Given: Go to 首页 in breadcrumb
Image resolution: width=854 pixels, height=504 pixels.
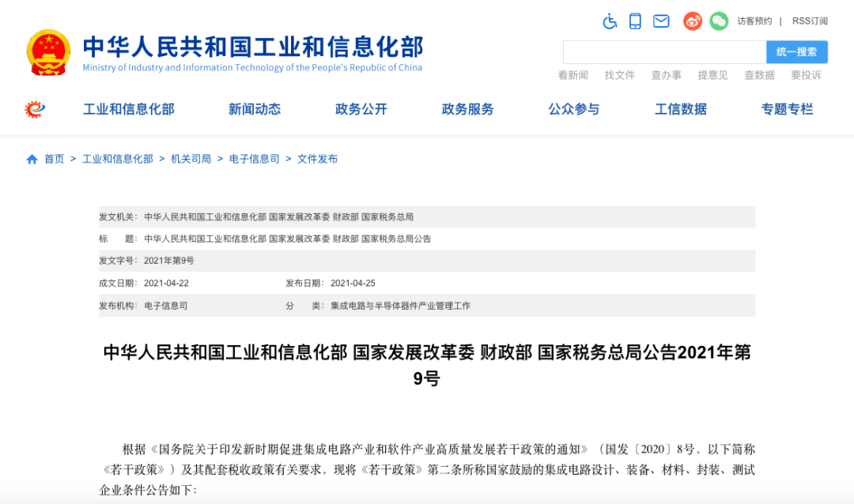Looking at the screenshot, I should 54,159.
